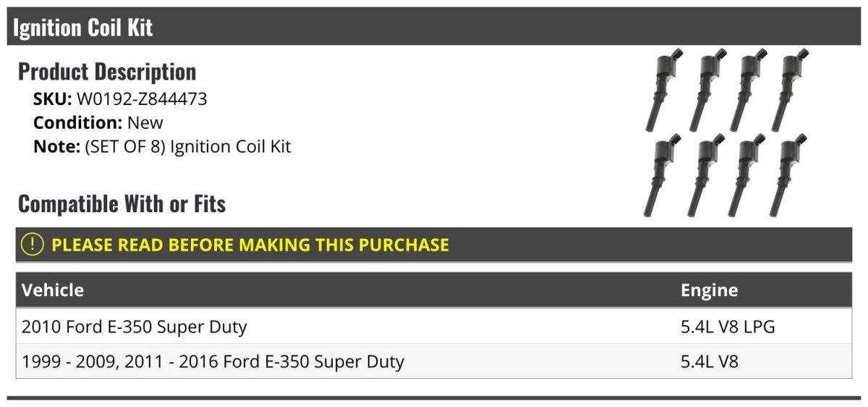Click the top-left ignition coil image
Screen dimensions: 868x407
coord(661,91)
